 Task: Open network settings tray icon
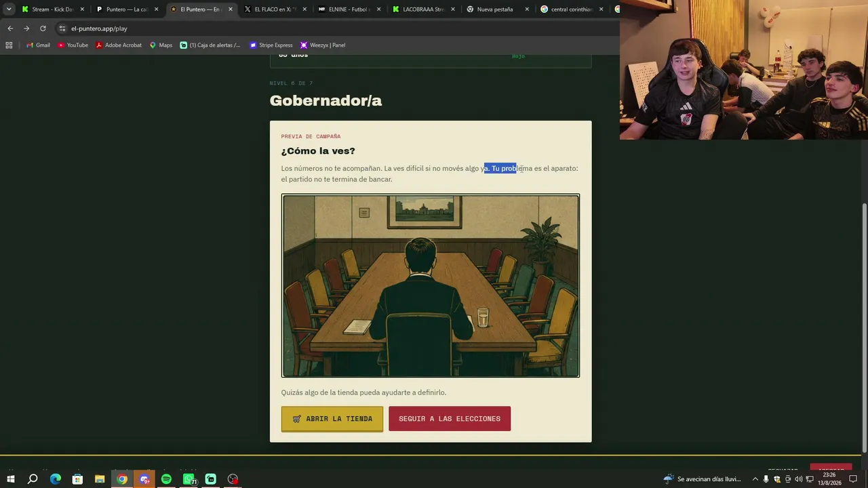[810, 479]
